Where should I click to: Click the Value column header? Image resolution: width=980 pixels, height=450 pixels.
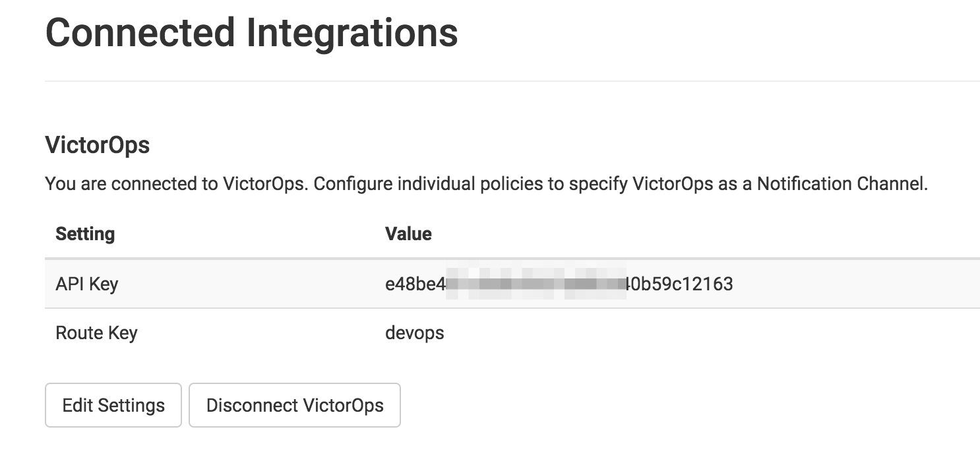(409, 234)
